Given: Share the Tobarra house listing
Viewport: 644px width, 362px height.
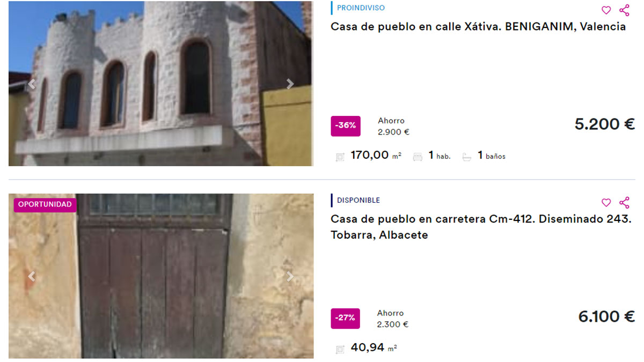Looking at the screenshot, I should [x=624, y=203].
